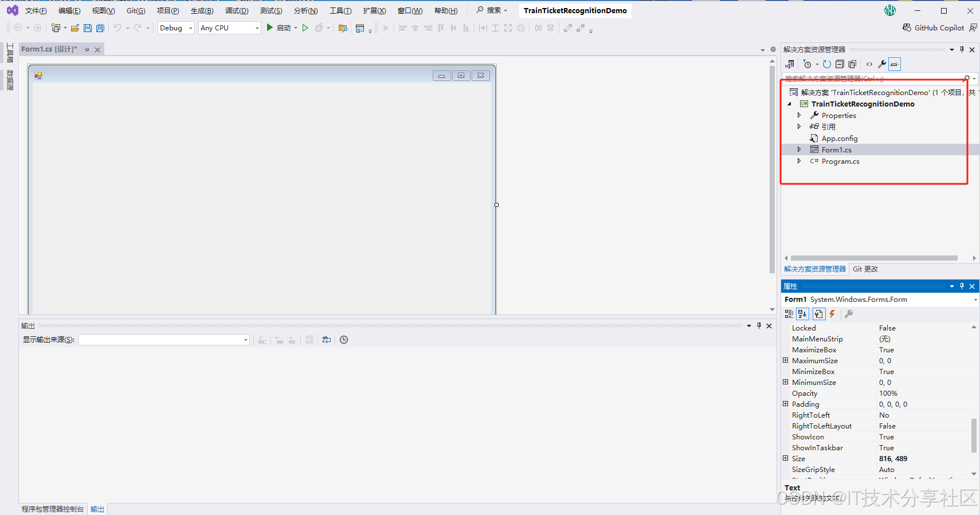The width and height of the screenshot is (980, 515).
Task: Click the Find in Files folder icon
Action: 343,28
